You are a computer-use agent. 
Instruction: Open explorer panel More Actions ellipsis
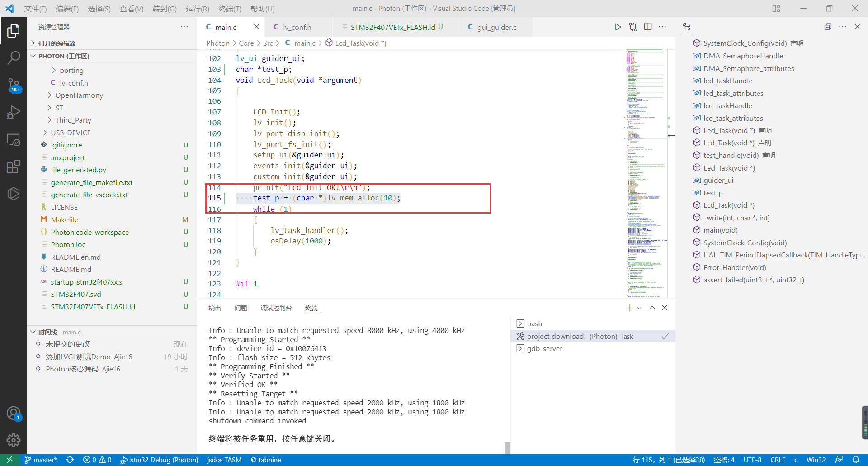click(x=184, y=27)
